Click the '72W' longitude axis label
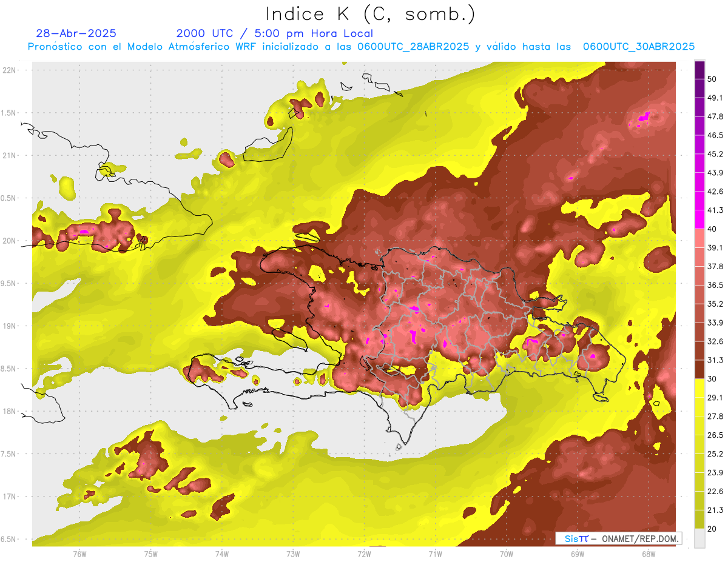This screenshot has height=562, width=728. click(x=364, y=554)
